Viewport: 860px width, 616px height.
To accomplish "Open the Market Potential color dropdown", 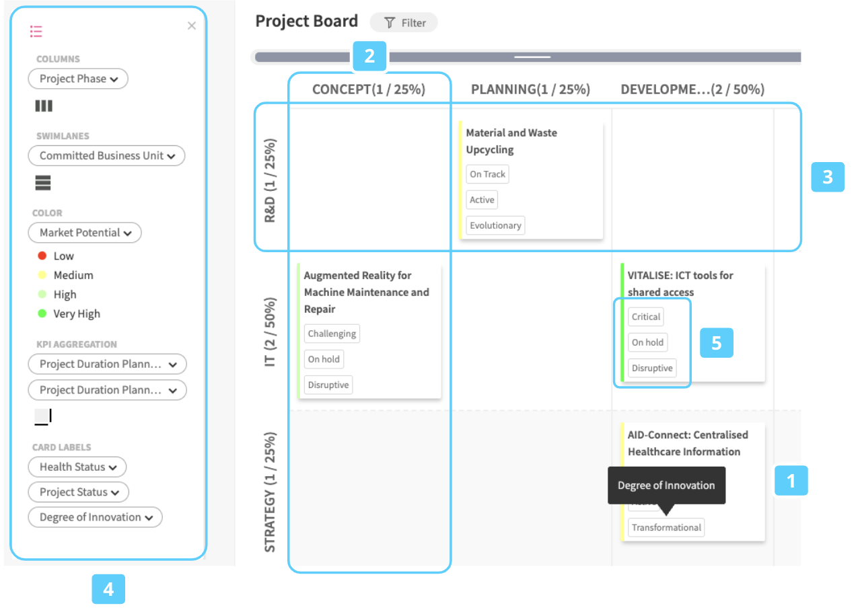I will tap(85, 233).
